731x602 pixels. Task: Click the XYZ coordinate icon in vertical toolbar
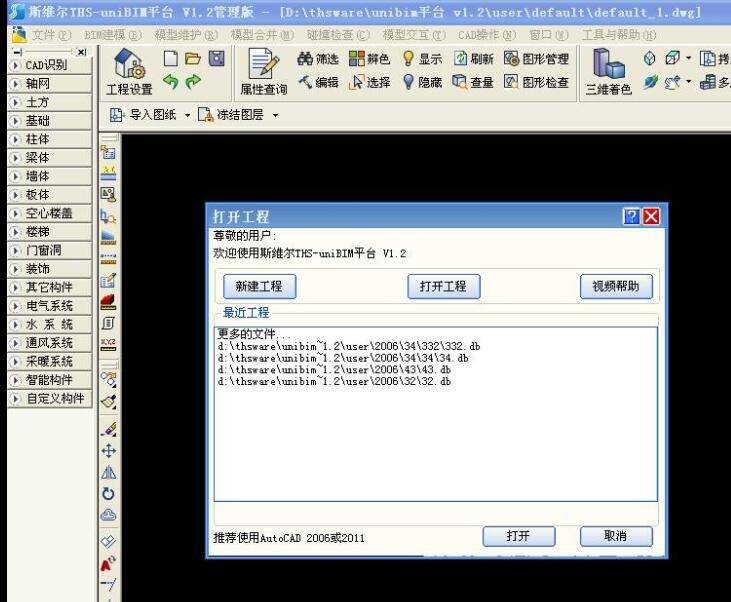point(109,344)
